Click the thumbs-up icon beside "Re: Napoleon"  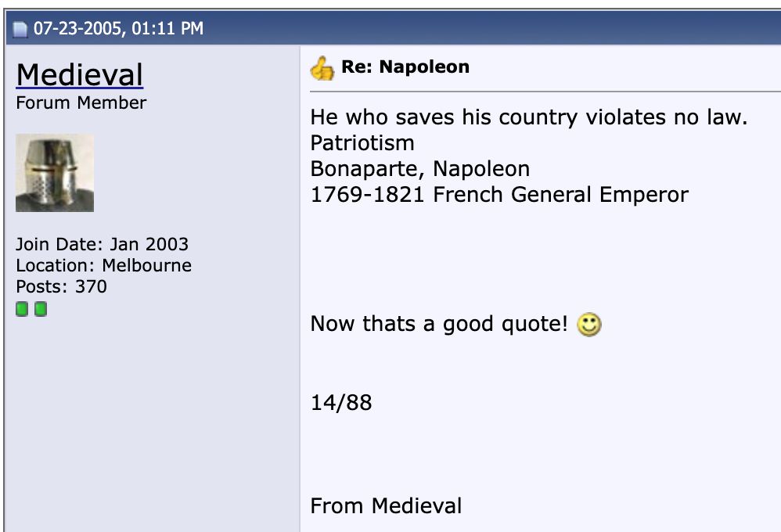pos(322,67)
